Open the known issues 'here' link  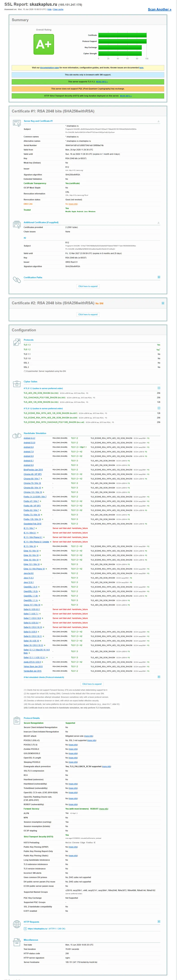(141, 68)
